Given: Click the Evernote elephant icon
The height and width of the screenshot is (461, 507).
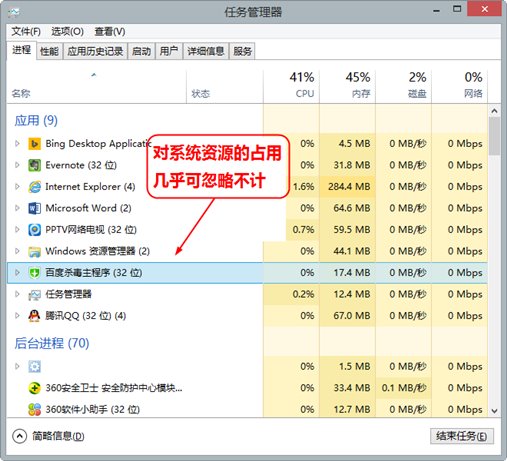Looking at the screenshot, I should pos(34,165).
